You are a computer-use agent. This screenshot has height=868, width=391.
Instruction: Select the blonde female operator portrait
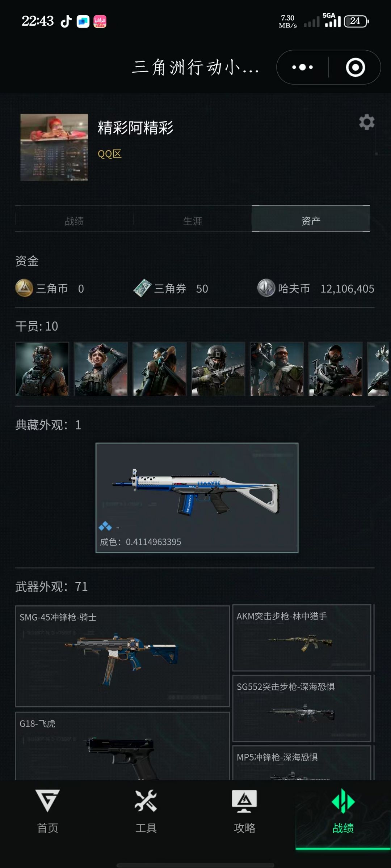101,369
